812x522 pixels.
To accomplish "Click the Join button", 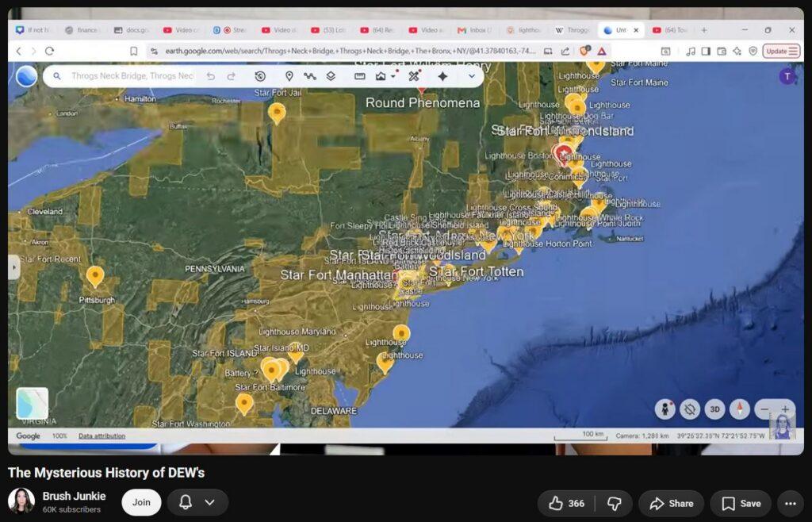I will [141, 502].
